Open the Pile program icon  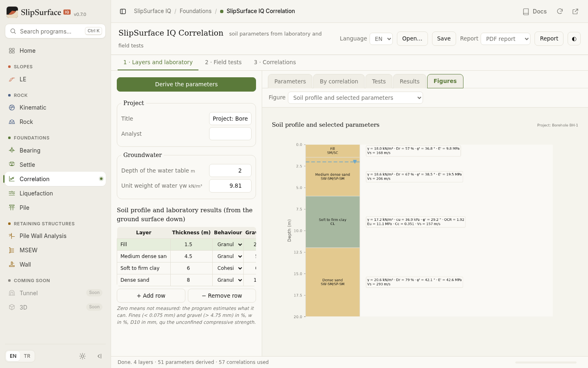(12, 208)
